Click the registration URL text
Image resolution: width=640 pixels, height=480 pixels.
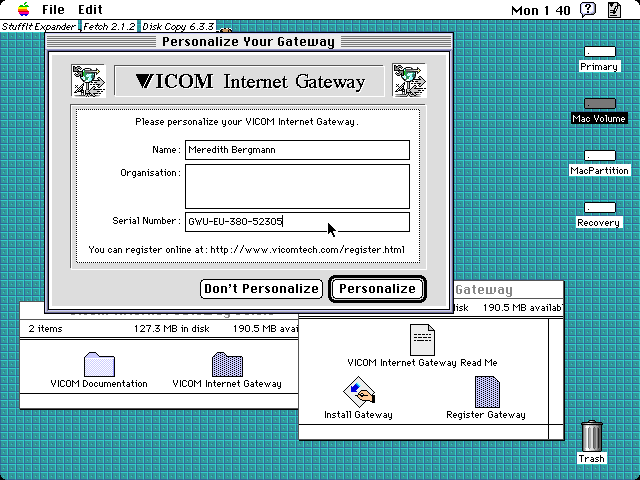[307, 250]
